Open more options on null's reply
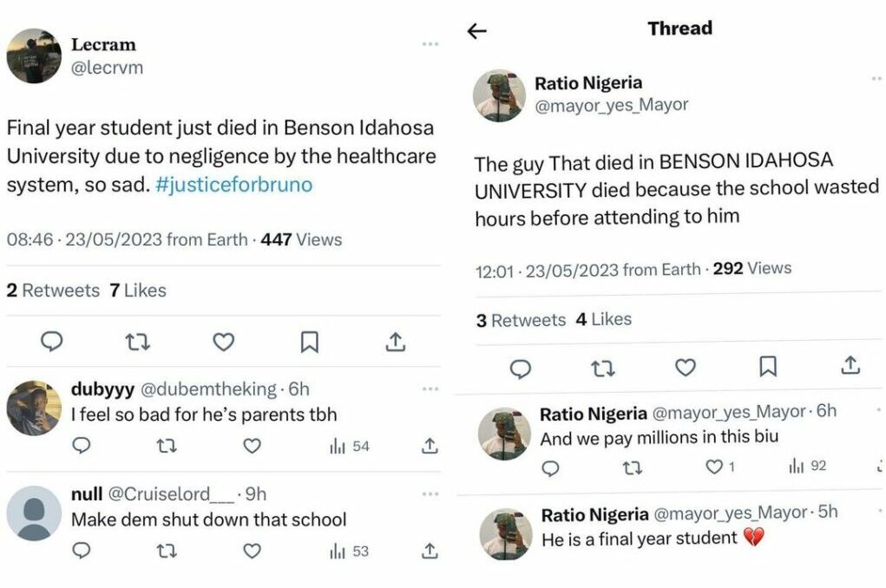Viewport: 886px width, 588px height. click(x=430, y=494)
